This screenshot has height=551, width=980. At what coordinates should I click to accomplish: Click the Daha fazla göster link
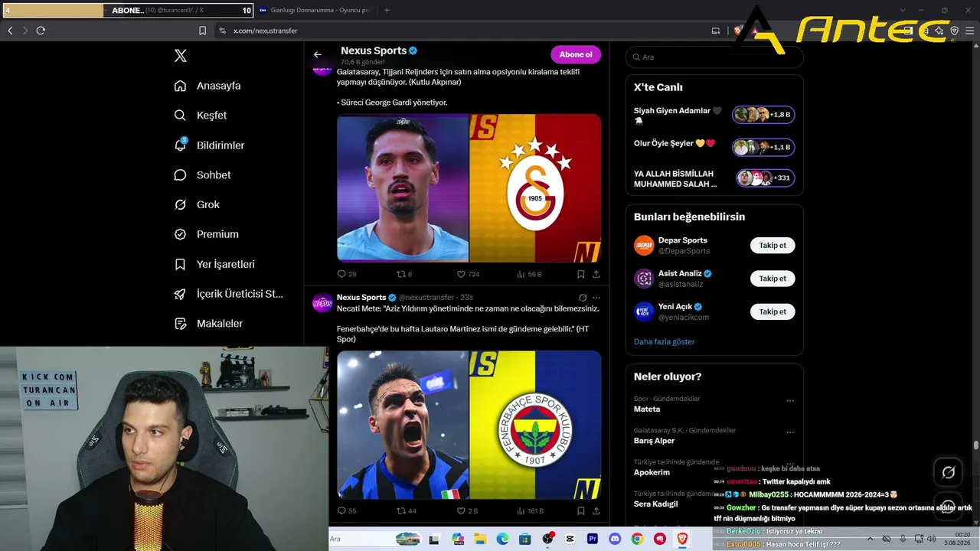(x=665, y=341)
